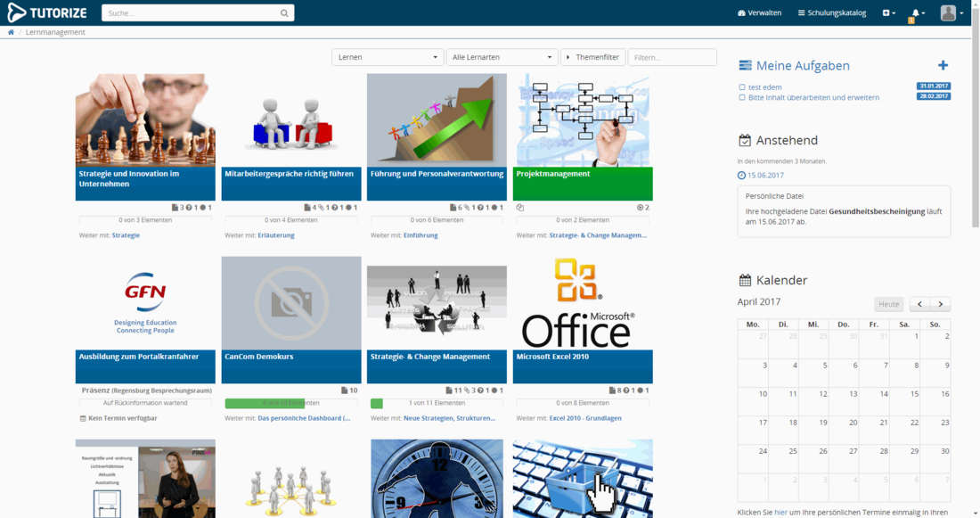Add a new task with the plus icon
Image resolution: width=980 pixels, height=518 pixels.
pyautogui.click(x=943, y=65)
